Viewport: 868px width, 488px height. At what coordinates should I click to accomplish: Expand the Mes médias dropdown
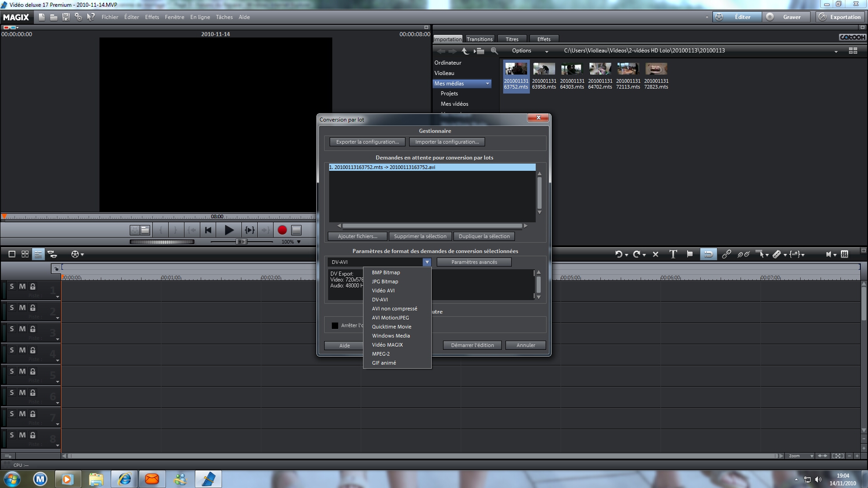pyautogui.click(x=487, y=84)
